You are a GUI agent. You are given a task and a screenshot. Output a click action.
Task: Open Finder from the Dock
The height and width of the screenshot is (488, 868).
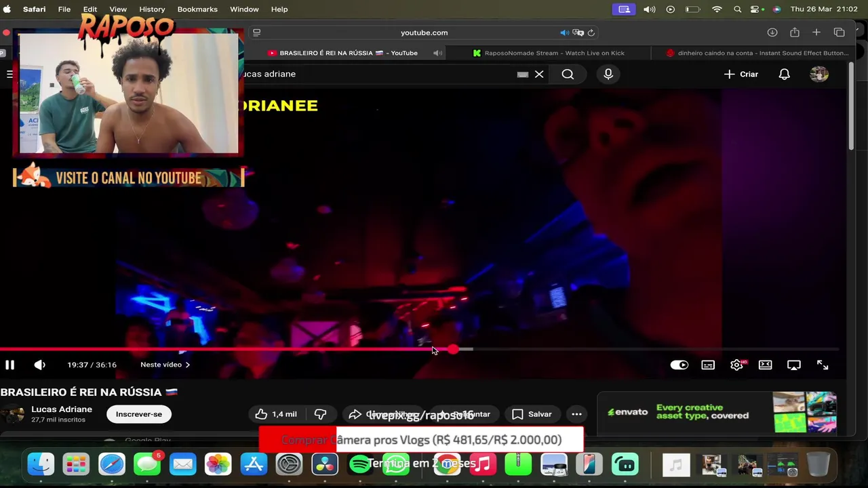pos(41,464)
